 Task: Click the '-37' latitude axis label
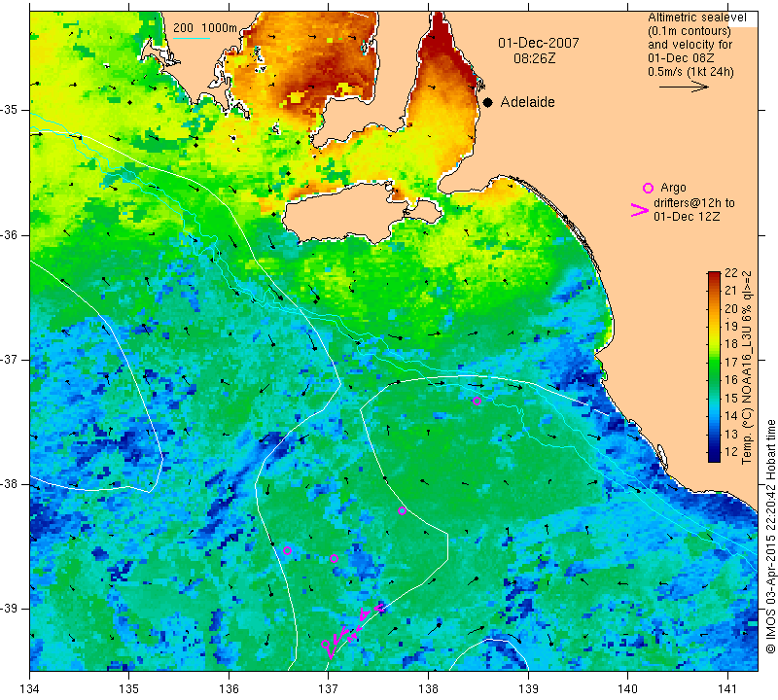point(10,359)
